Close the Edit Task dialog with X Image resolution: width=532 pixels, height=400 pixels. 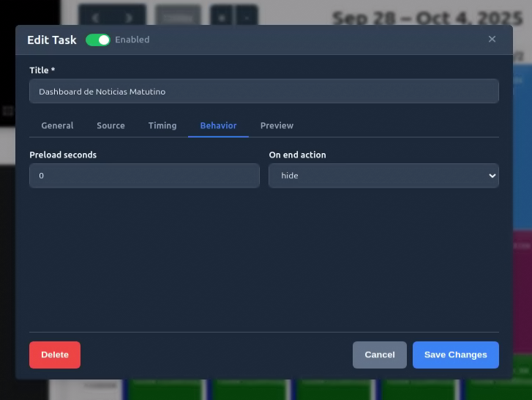[x=492, y=40]
